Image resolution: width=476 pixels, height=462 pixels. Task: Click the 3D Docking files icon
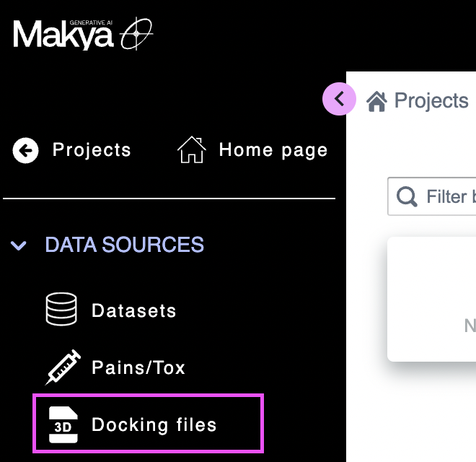click(x=62, y=424)
